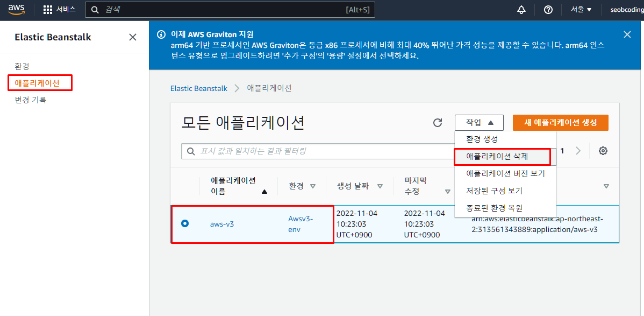Click the 2022-11-04 creation date cell
Image resolution: width=644 pixels, height=316 pixels.
[x=356, y=224]
